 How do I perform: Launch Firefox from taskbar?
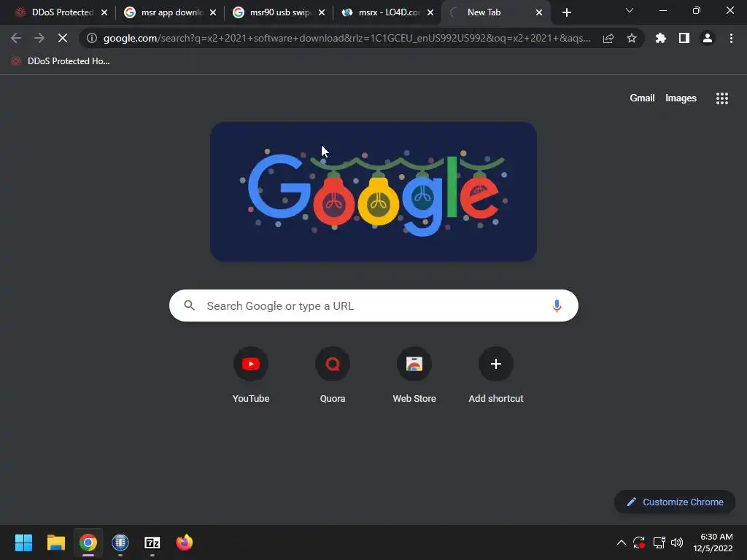point(185,542)
